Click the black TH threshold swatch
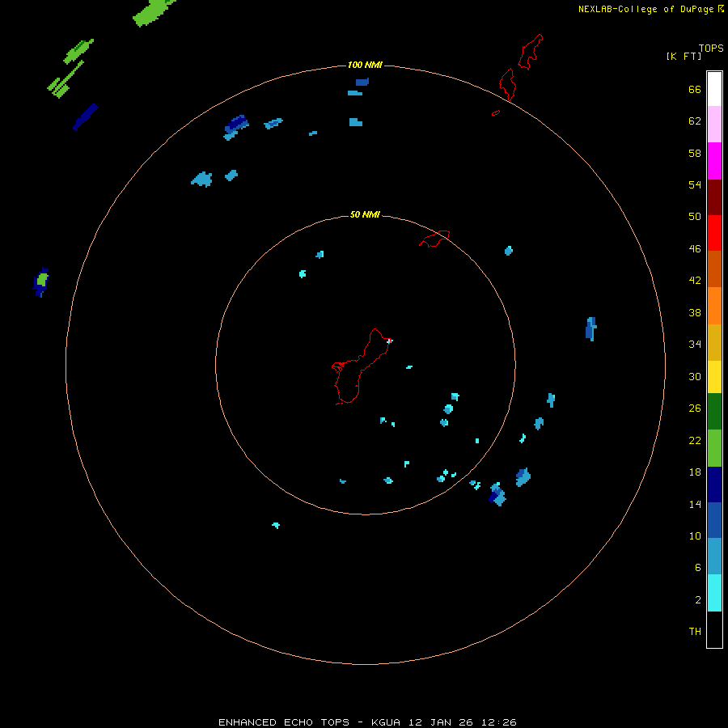 click(x=714, y=629)
